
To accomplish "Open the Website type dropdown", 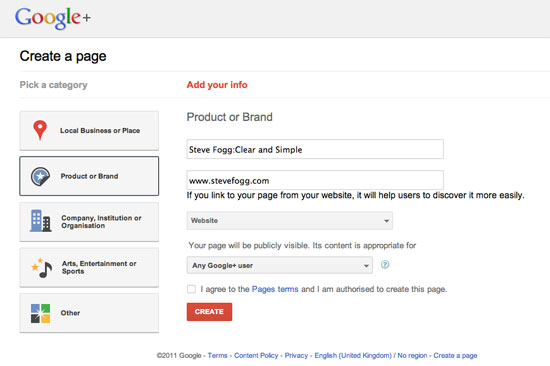I will [290, 221].
